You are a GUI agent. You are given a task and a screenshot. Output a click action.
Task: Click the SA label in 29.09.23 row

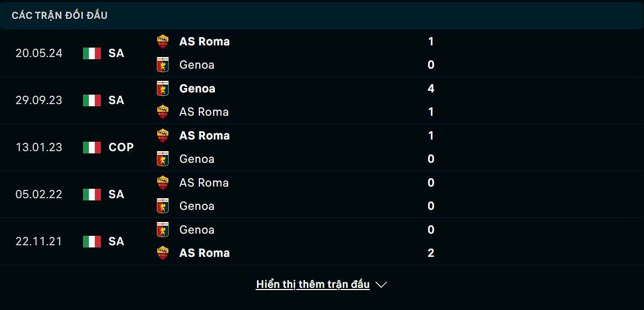[116, 100]
